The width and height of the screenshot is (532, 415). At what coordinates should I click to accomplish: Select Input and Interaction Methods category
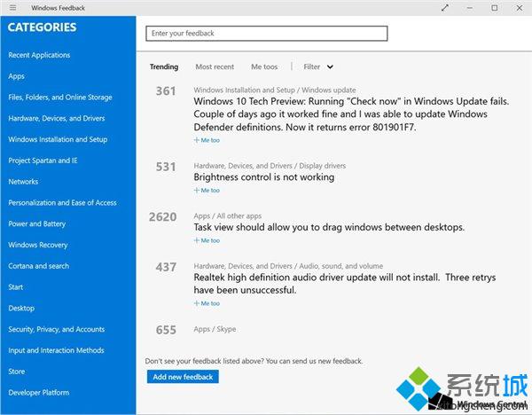tap(57, 350)
